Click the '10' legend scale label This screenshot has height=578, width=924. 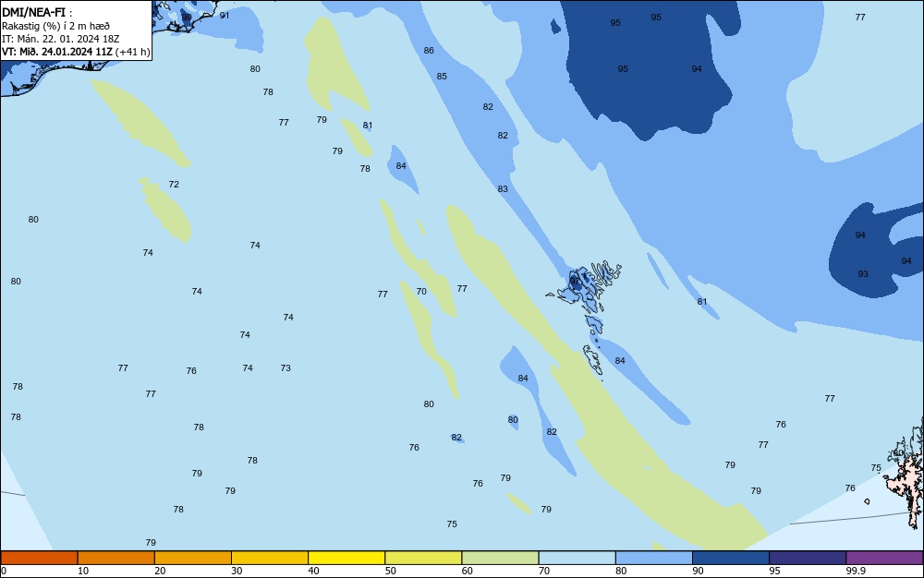click(x=83, y=571)
